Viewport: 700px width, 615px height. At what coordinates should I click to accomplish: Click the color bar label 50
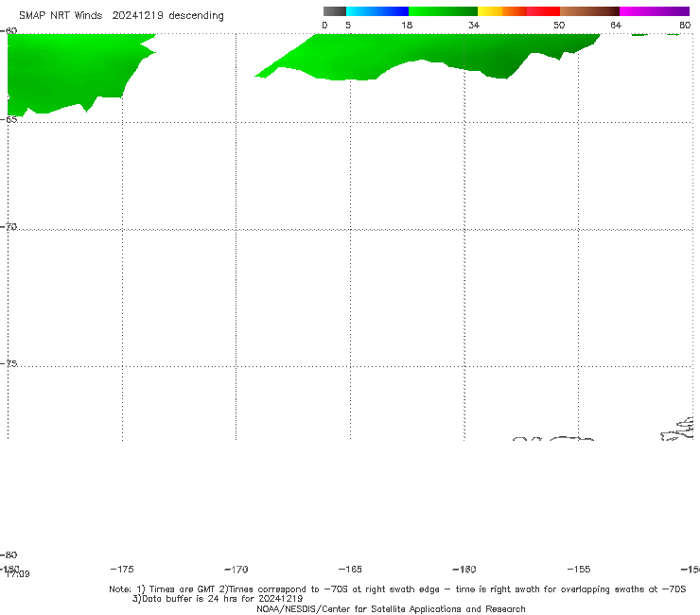[559, 25]
